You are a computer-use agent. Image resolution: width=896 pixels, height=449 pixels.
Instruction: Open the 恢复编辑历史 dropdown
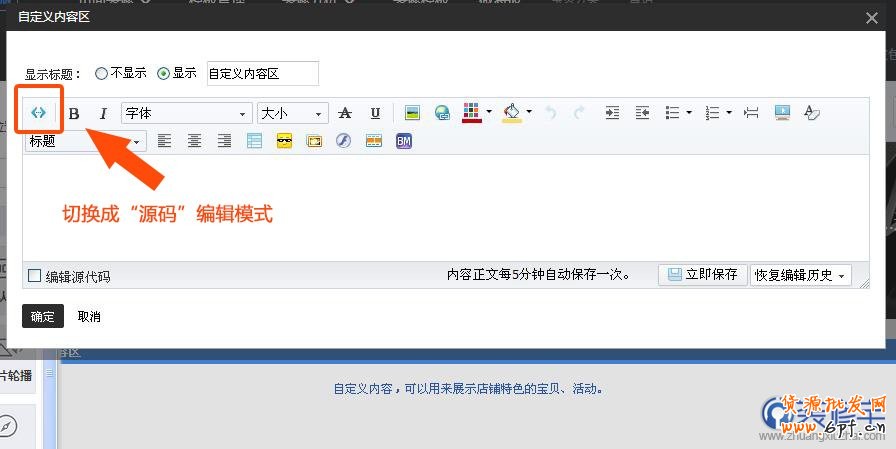[x=801, y=275]
